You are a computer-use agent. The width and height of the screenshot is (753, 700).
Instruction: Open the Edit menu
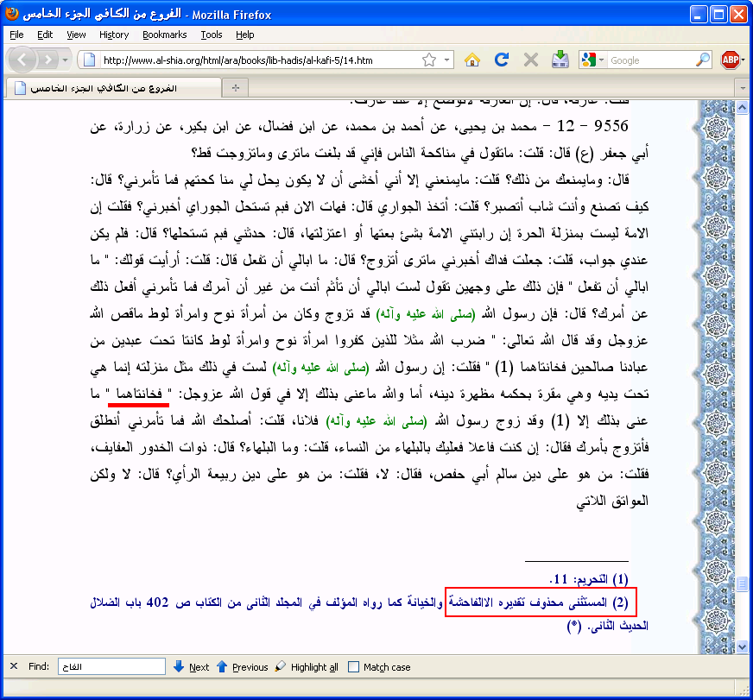pyautogui.click(x=45, y=35)
